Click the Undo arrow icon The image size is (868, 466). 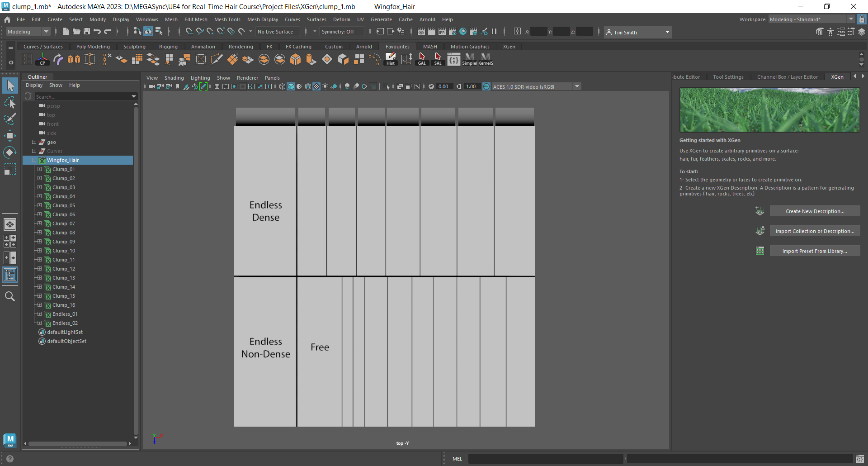pos(97,31)
